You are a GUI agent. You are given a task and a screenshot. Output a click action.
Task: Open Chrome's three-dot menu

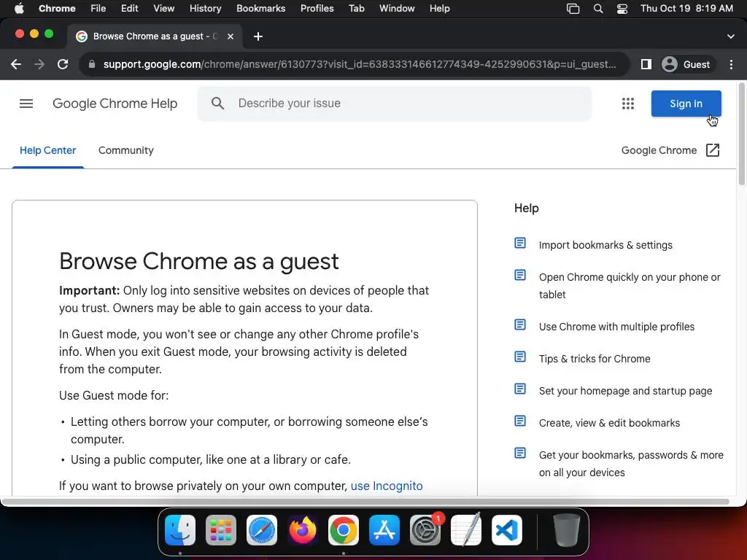click(x=731, y=64)
